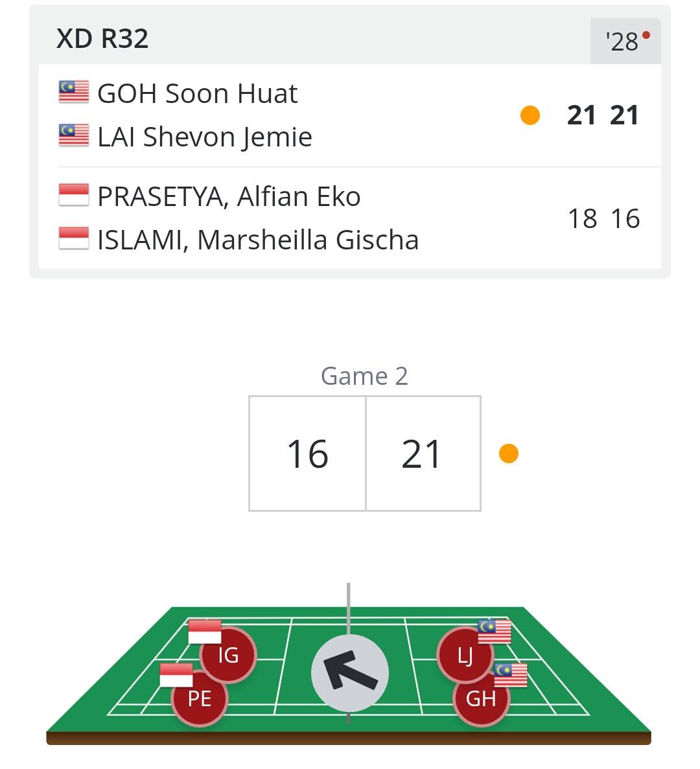Image resolution: width=700 pixels, height=769 pixels.
Task: Click the '28 match duration badge
Action: (625, 41)
